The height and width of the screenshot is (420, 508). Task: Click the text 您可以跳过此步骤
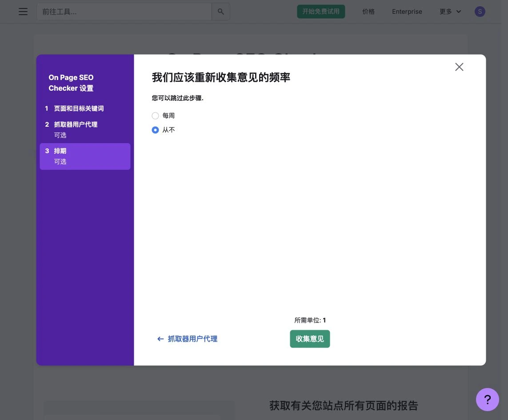pyautogui.click(x=177, y=98)
